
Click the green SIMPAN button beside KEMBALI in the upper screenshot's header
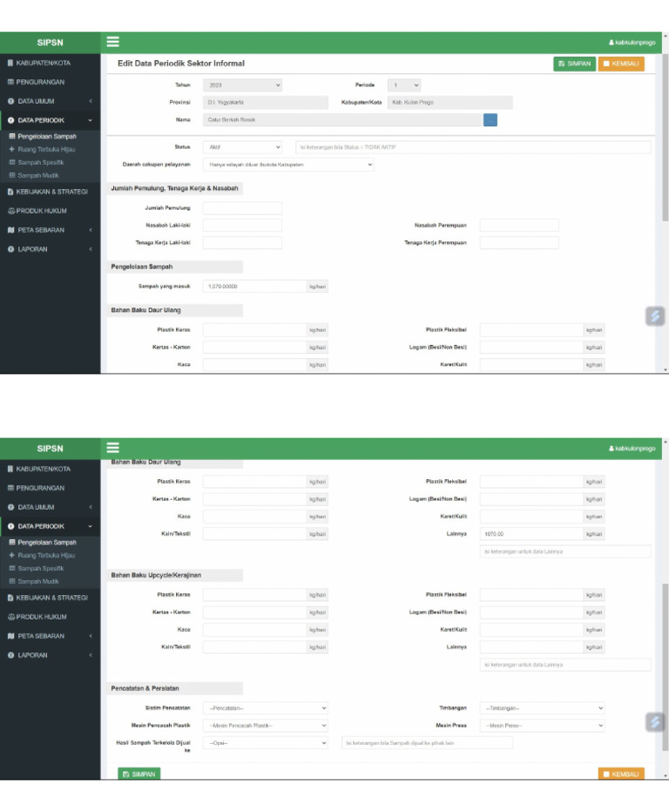[574, 64]
